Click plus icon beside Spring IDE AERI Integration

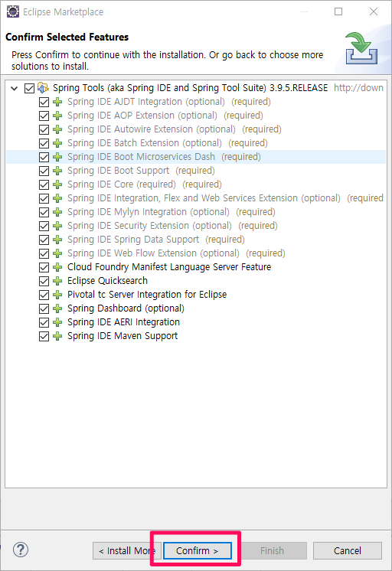click(57, 322)
